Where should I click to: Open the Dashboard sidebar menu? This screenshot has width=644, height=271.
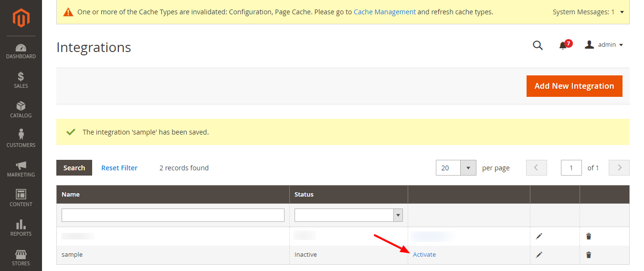21,52
